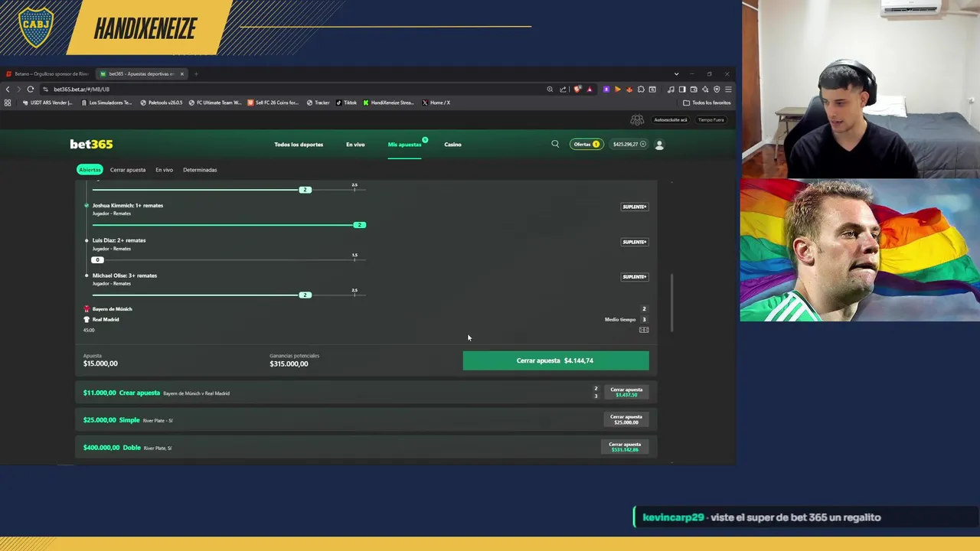The image size is (980, 551).
Task: Click the zoom magnifier in address bar
Action: [550, 90]
